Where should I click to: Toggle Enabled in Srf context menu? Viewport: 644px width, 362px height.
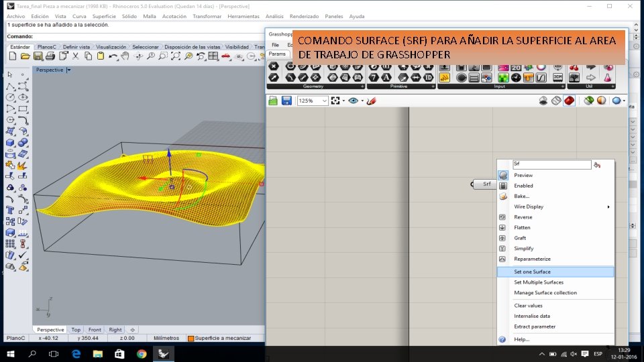(x=523, y=186)
